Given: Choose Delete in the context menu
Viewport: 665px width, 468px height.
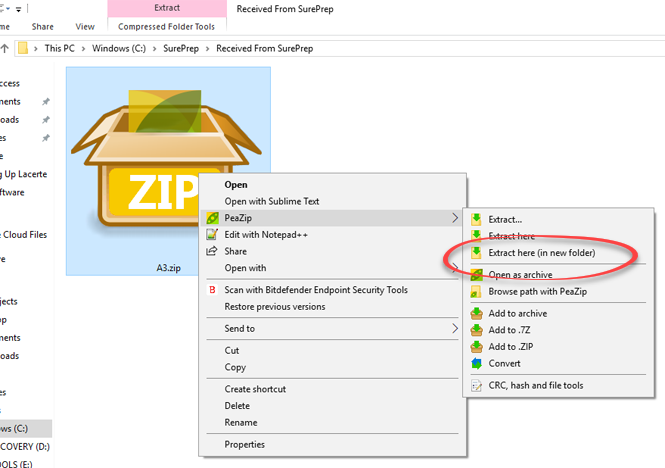Looking at the screenshot, I should click(x=332, y=406).
